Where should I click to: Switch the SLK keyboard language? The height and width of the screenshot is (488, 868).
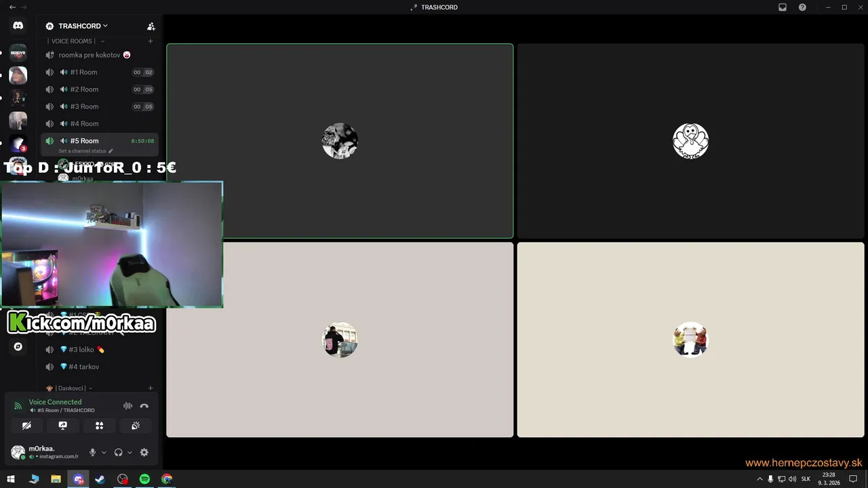[x=806, y=479]
